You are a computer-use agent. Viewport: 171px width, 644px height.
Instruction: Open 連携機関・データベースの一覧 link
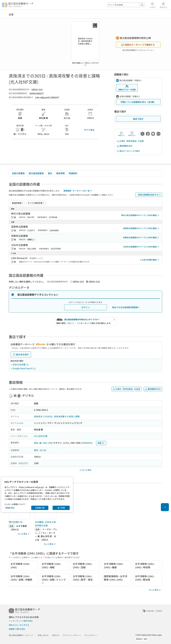coord(78,191)
